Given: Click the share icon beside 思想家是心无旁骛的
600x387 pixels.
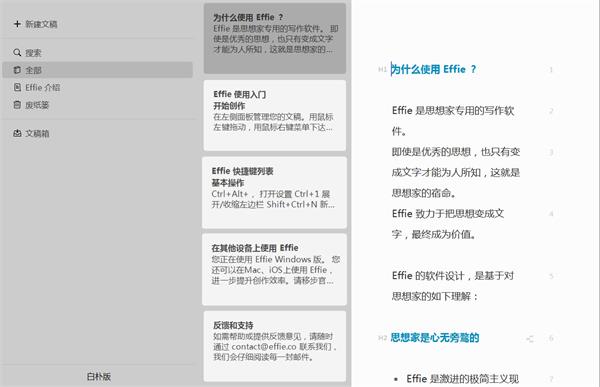Looking at the screenshot, I should 530,339.
